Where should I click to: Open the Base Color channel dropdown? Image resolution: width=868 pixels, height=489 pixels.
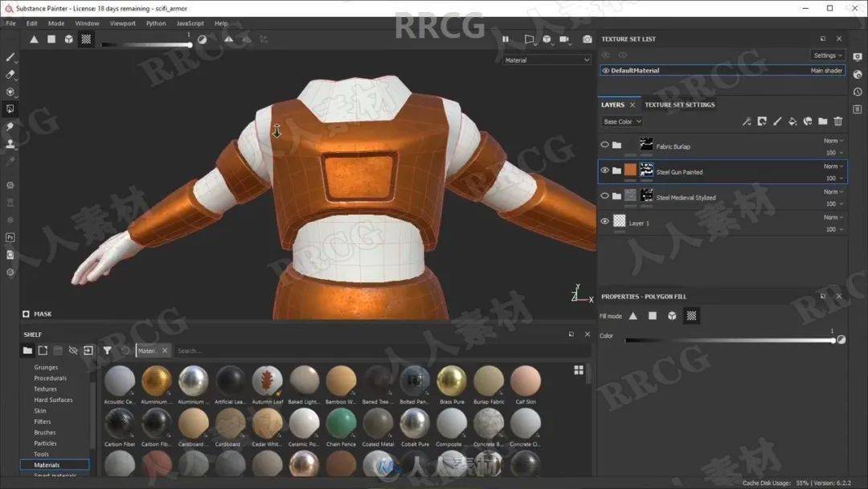pyautogui.click(x=622, y=121)
